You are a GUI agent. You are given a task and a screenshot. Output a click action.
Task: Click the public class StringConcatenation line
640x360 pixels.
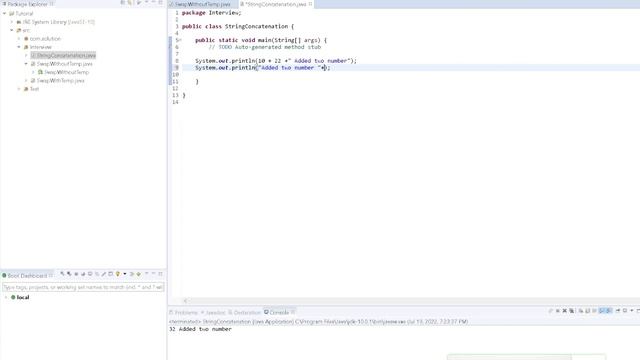point(238,27)
